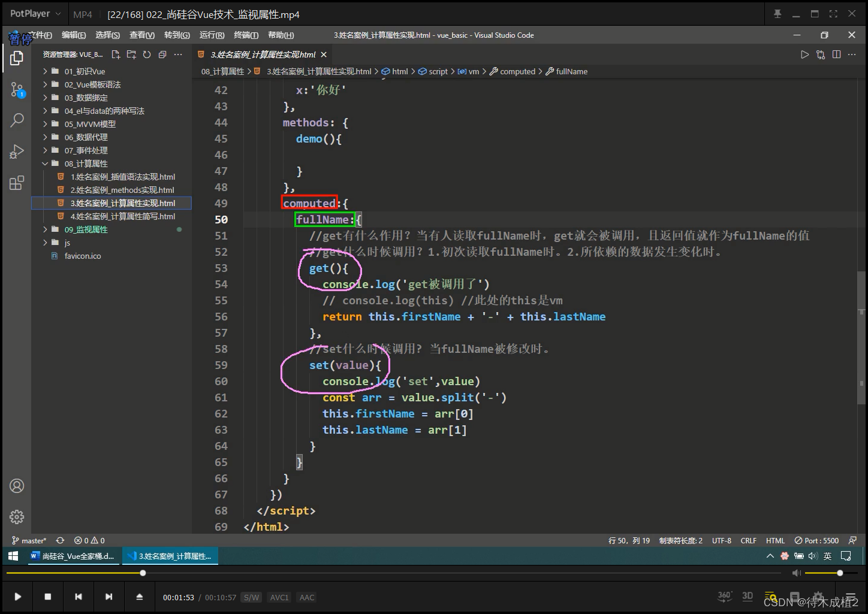Open the Search view in activity bar

pyautogui.click(x=17, y=120)
